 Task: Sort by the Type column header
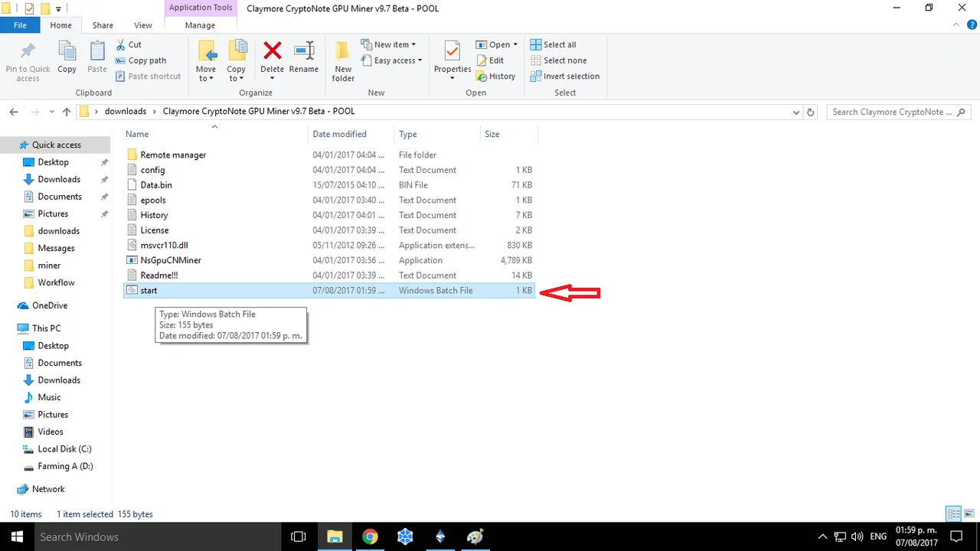pos(436,134)
